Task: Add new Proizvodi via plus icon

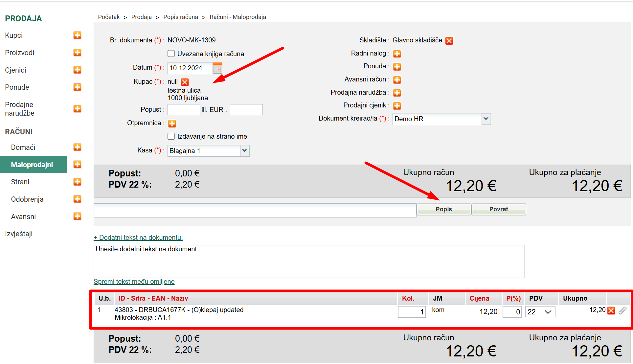Action: (x=77, y=53)
